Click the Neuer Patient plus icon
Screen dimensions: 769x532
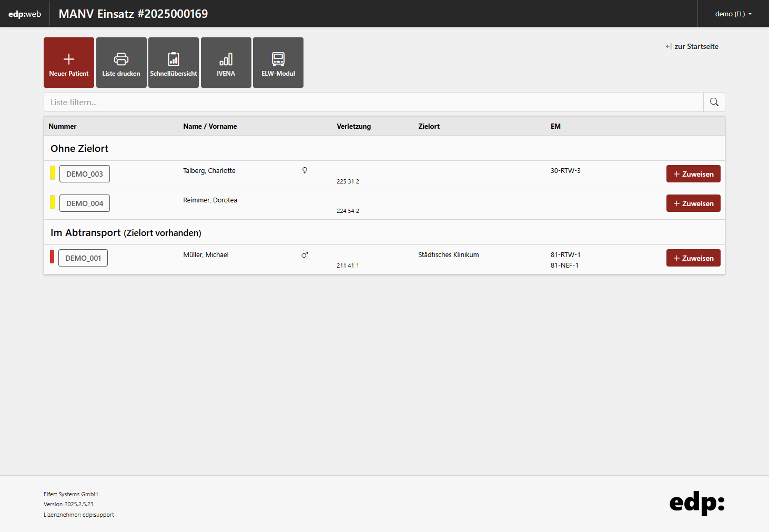click(69, 59)
